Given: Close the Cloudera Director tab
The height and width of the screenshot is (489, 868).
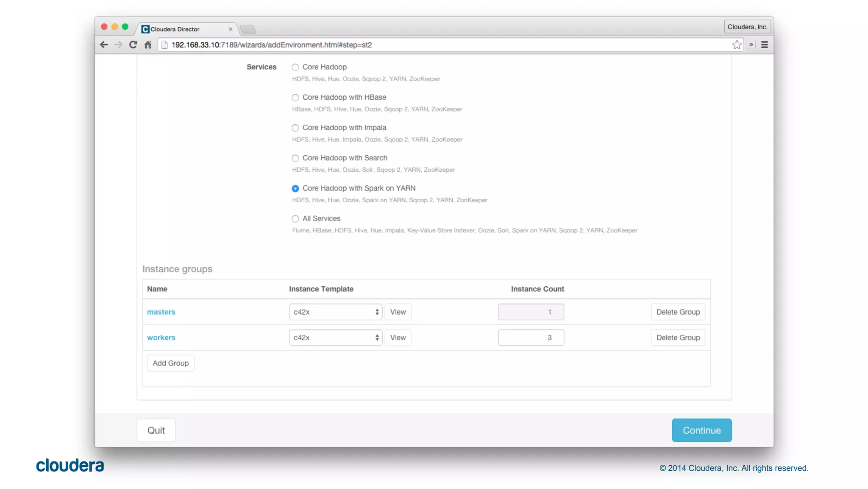Looking at the screenshot, I should pyautogui.click(x=231, y=29).
